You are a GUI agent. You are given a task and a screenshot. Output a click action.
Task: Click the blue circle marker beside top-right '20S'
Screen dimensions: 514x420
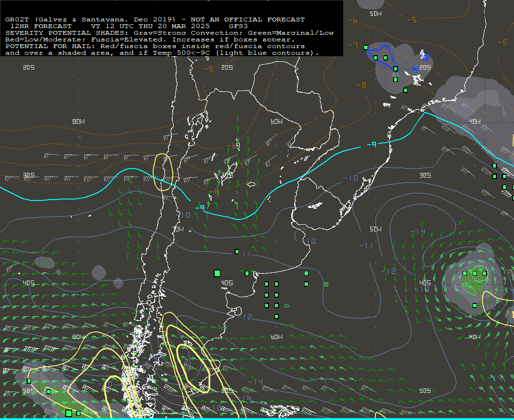pos(415,69)
